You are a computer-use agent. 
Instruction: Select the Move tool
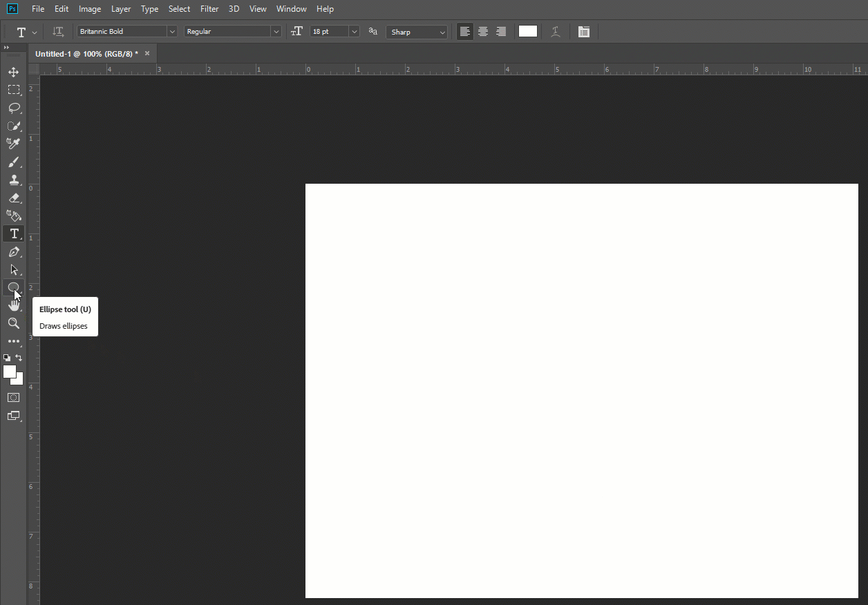(14, 72)
